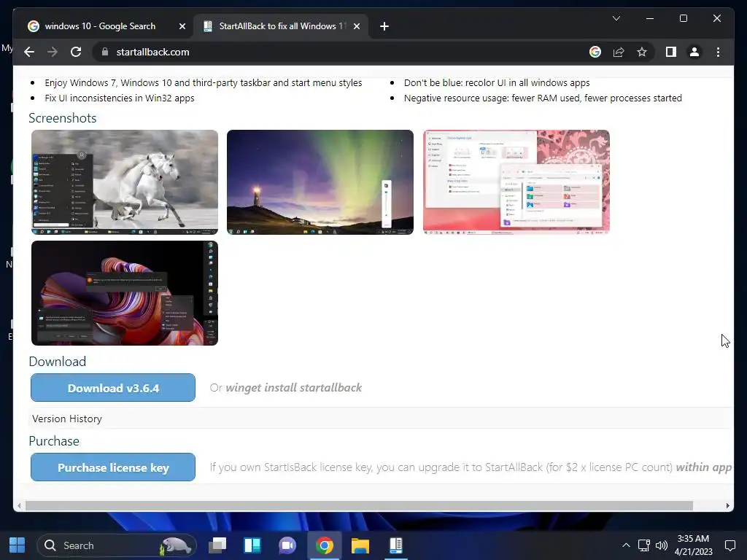Select the StartAllBack browser tab
This screenshot has width=747, height=560.
[281, 26]
